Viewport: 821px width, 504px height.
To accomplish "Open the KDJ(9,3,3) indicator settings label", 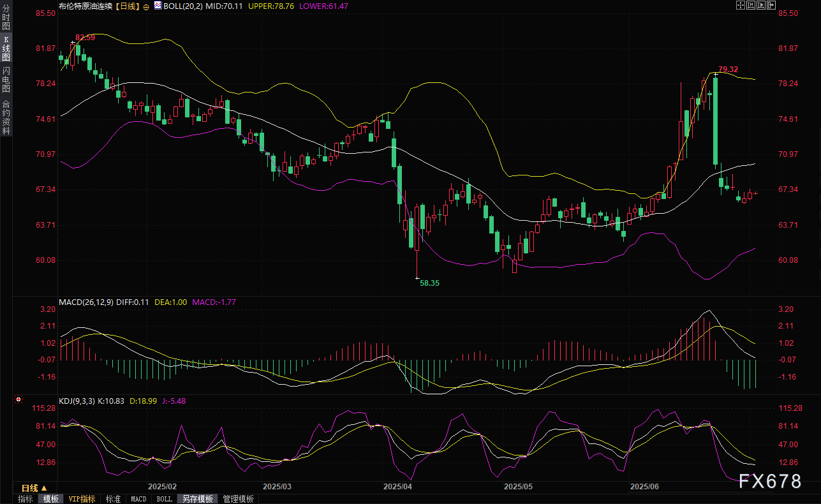I will [77, 401].
